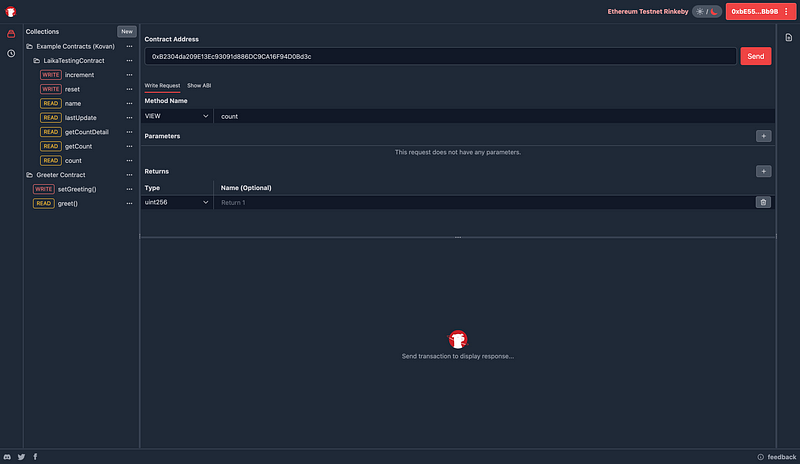Open the document panel icon on right
800x464 pixels.
pyautogui.click(x=789, y=37)
